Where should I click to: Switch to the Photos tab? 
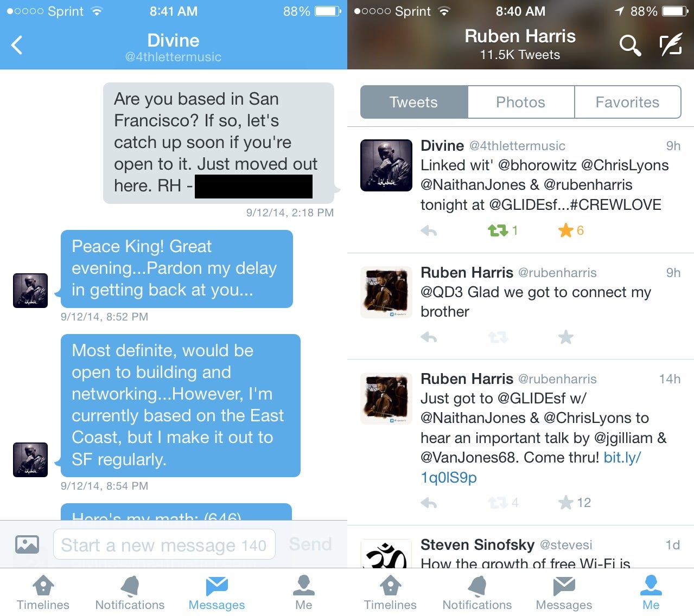520,102
